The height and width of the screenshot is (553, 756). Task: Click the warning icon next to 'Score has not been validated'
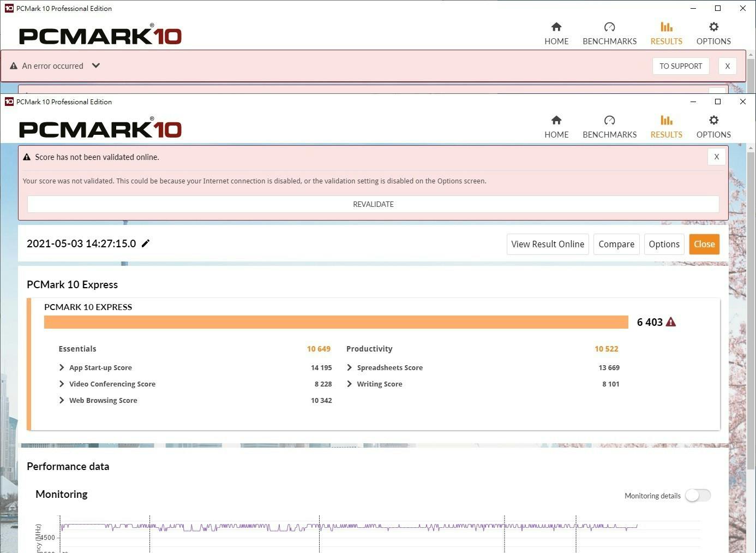[x=27, y=157]
